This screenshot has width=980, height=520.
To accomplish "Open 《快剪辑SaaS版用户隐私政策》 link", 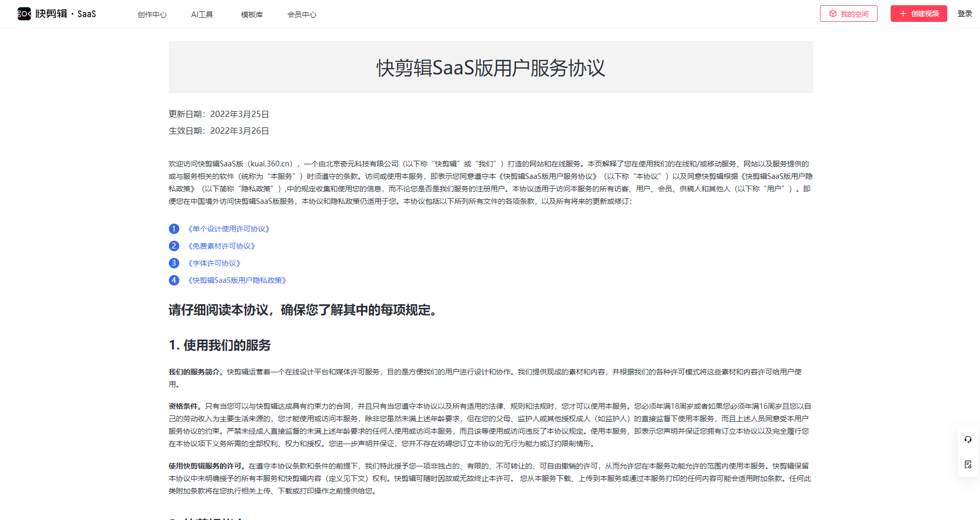I will tap(237, 280).
